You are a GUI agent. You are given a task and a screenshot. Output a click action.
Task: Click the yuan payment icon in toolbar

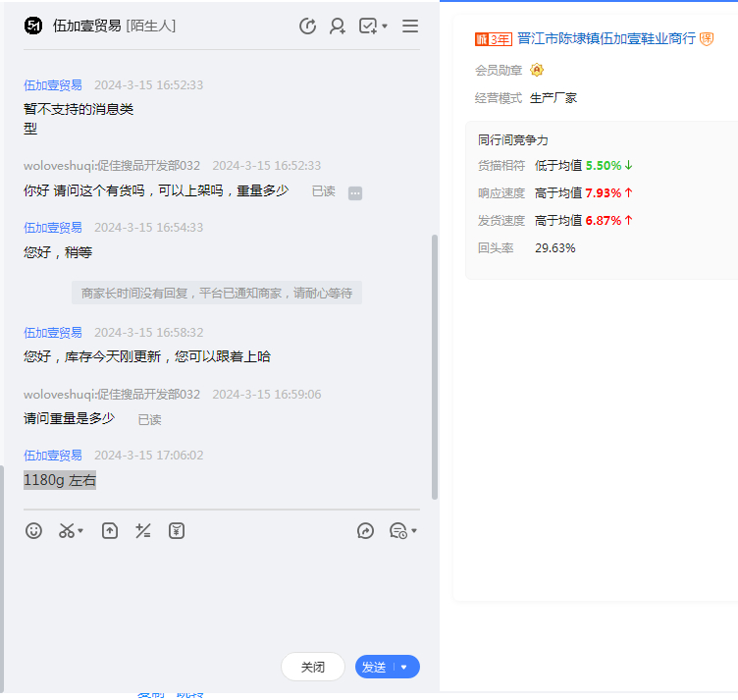tap(177, 531)
